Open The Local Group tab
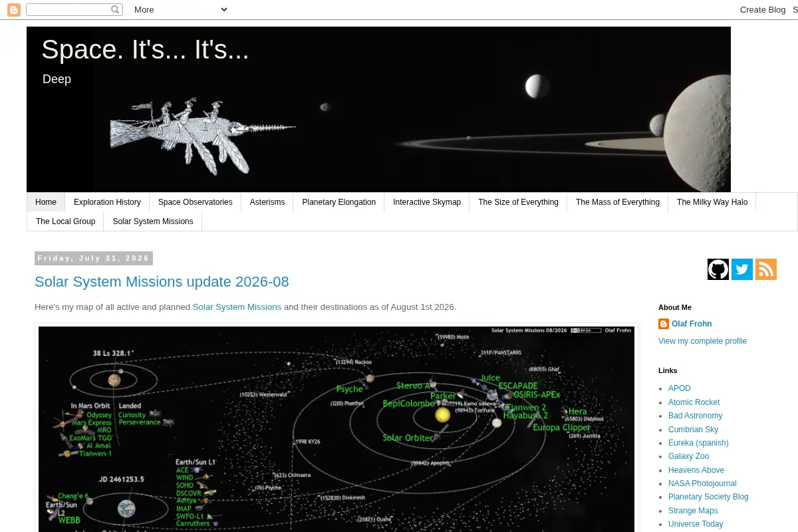798x532 pixels. click(65, 221)
